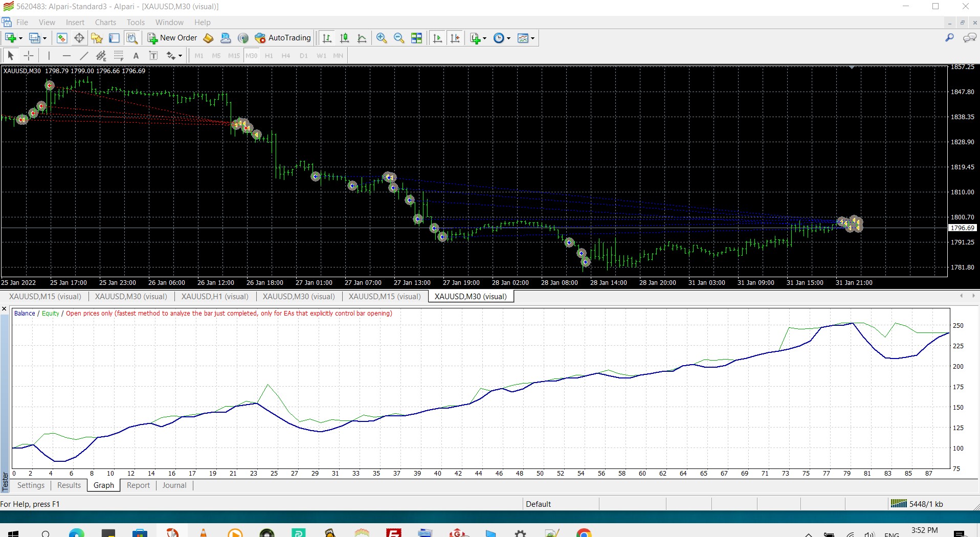The width and height of the screenshot is (980, 537).
Task: Select the Horizontal Line drawing tool
Action: [66, 55]
